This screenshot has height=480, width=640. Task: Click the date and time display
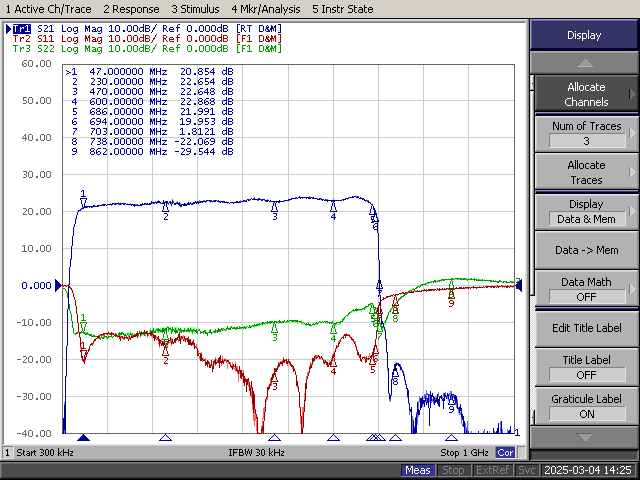tap(588, 470)
